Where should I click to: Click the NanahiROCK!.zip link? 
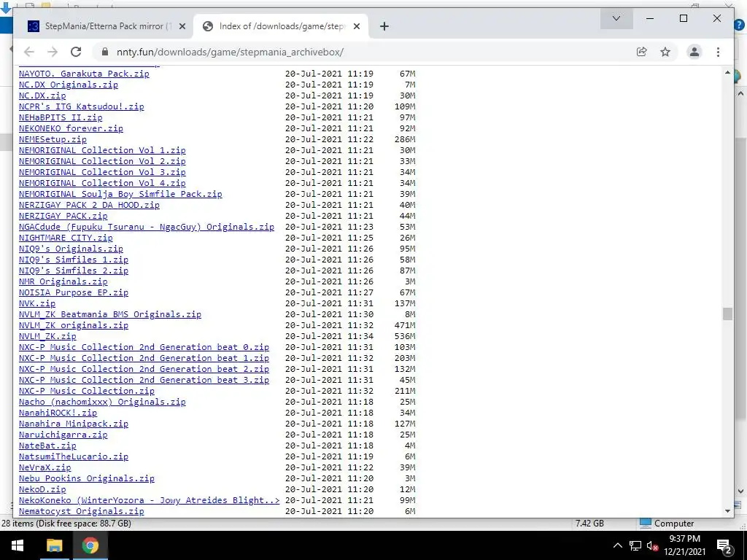click(x=58, y=413)
